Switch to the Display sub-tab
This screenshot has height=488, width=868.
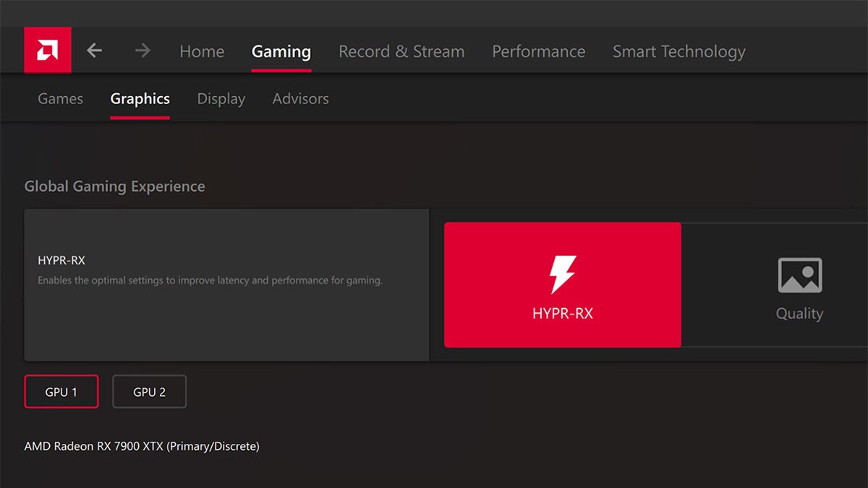pyautogui.click(x=221, y=99)
